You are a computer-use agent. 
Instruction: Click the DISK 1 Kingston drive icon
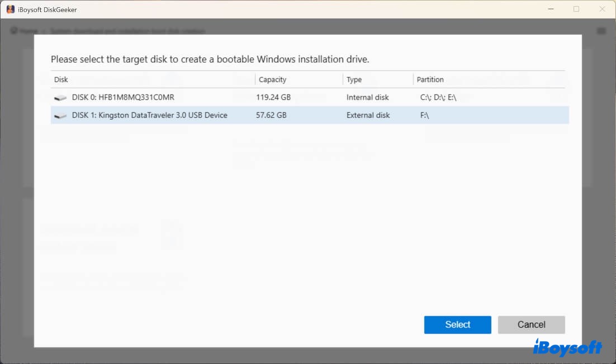pyautogui.click(x=60, y=116)
